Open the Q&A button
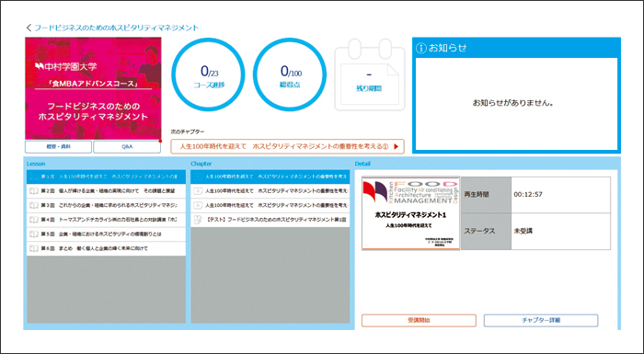 coord(127,146)
